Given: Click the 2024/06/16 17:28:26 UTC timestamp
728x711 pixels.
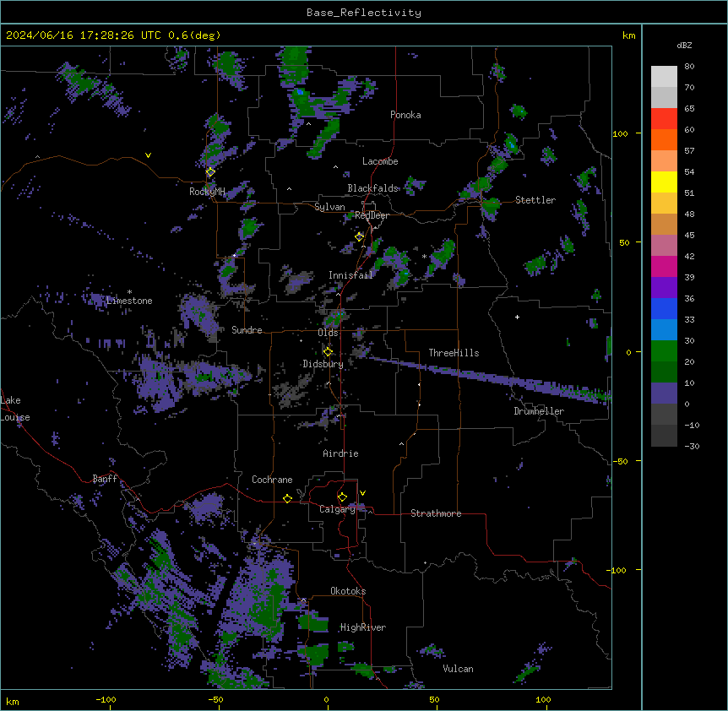Looking at the screenshot, I should (85, 35).
